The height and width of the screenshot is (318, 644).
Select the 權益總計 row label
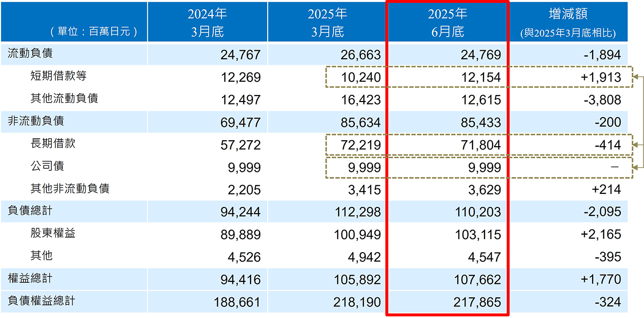tap(29, 278)
